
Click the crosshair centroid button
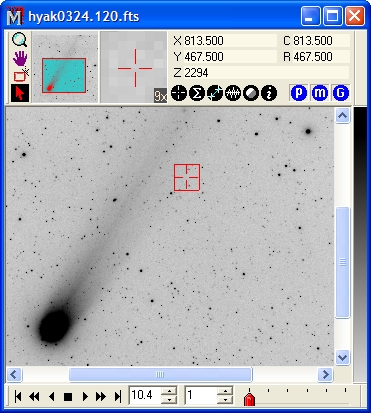(179, 93)
